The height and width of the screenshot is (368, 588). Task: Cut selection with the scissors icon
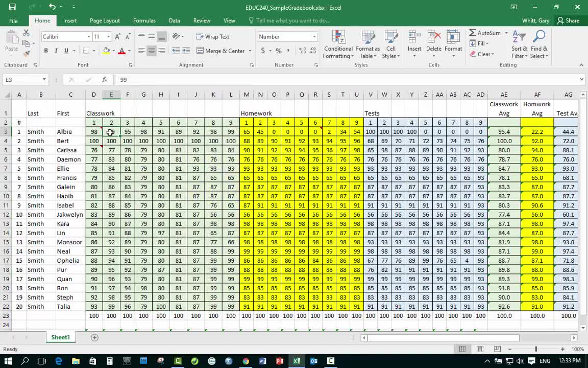pyautogui.click(x=26, y=33)
